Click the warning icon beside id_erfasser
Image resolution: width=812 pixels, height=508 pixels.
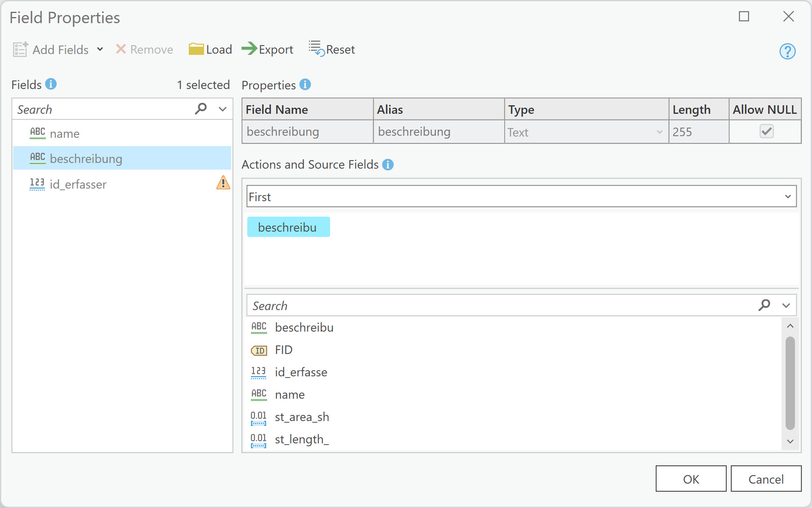click(223, 183)
